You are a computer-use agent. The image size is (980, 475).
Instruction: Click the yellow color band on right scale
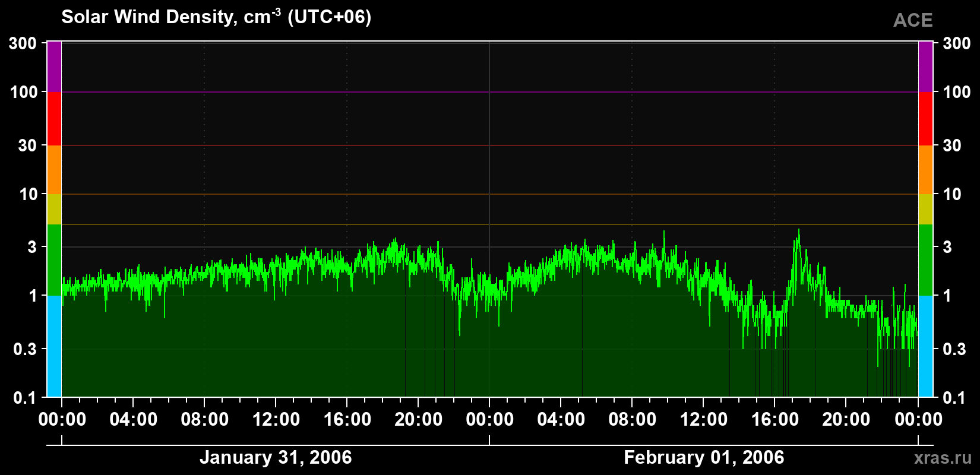(x=925, y=209)
